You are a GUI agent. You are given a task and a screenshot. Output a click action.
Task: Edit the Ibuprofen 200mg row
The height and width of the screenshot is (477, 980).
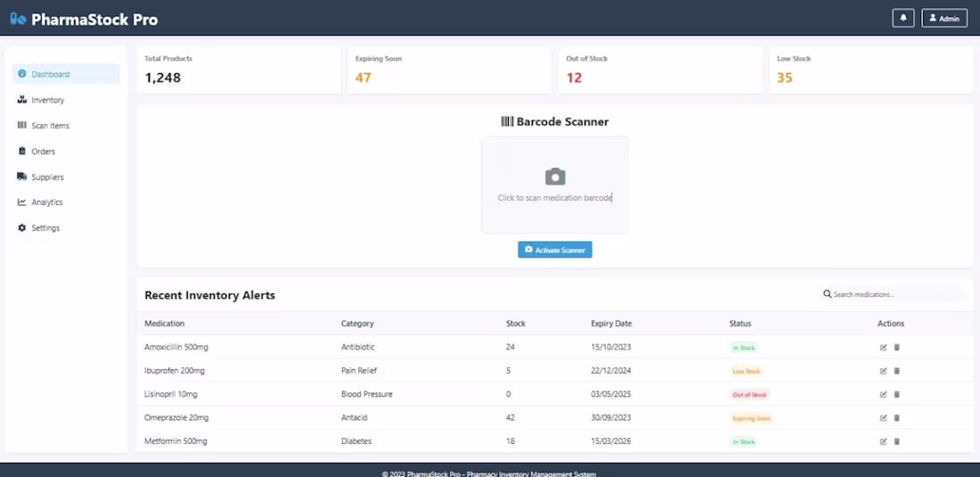pos(883,371)
